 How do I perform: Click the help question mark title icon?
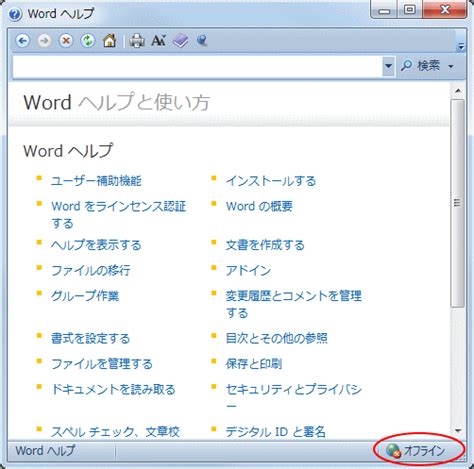[x=15, y=14]
